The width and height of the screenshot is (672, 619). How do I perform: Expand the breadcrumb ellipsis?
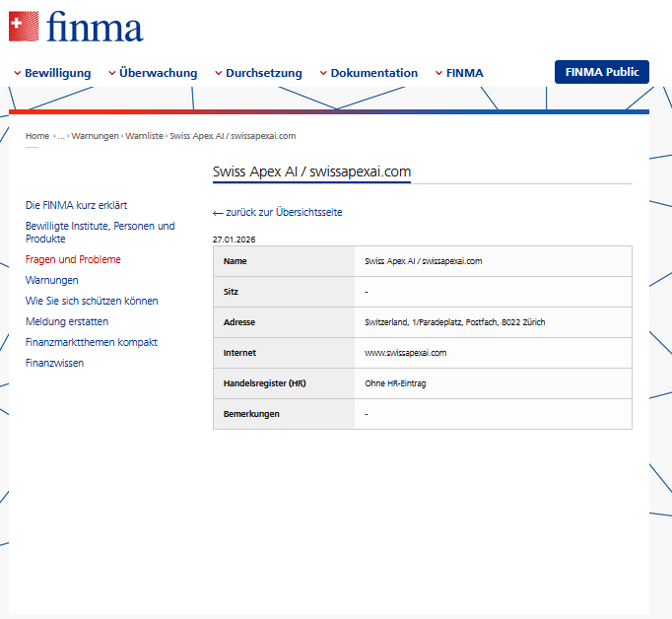click(x=61, y=136)
